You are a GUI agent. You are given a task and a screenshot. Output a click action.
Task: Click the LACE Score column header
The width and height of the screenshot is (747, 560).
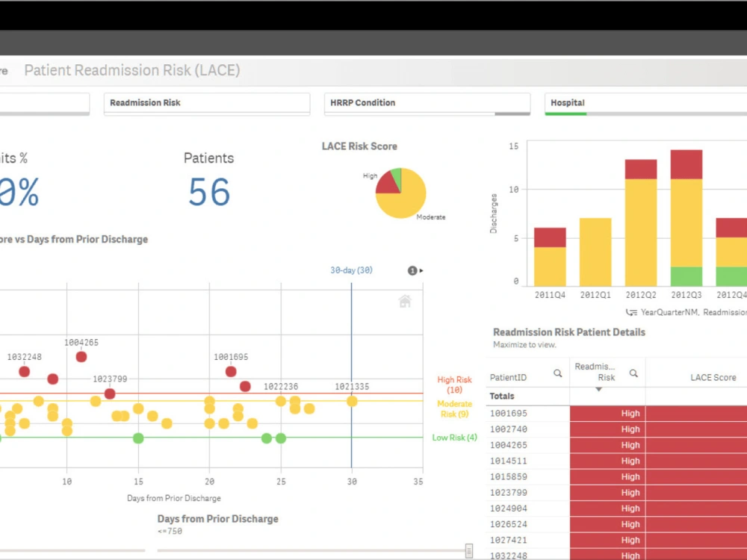pyautogui.click(x=713, y=378)
